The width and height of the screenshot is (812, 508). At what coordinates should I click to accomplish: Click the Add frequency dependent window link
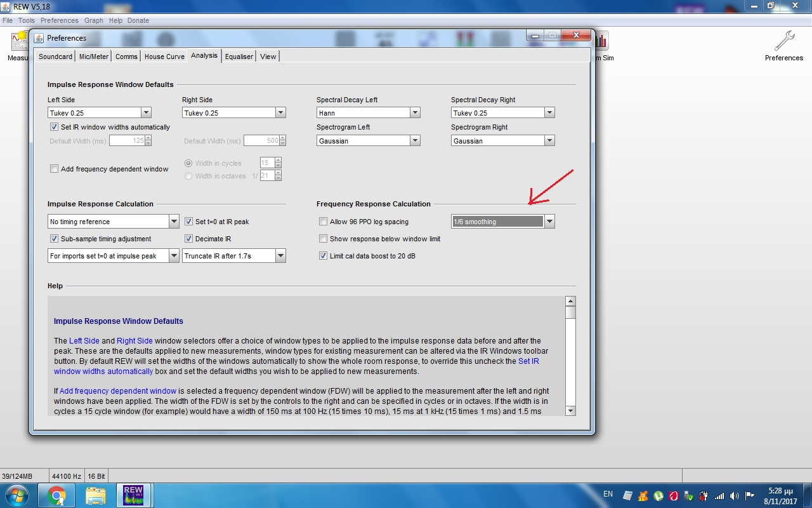tap(118, 391)
